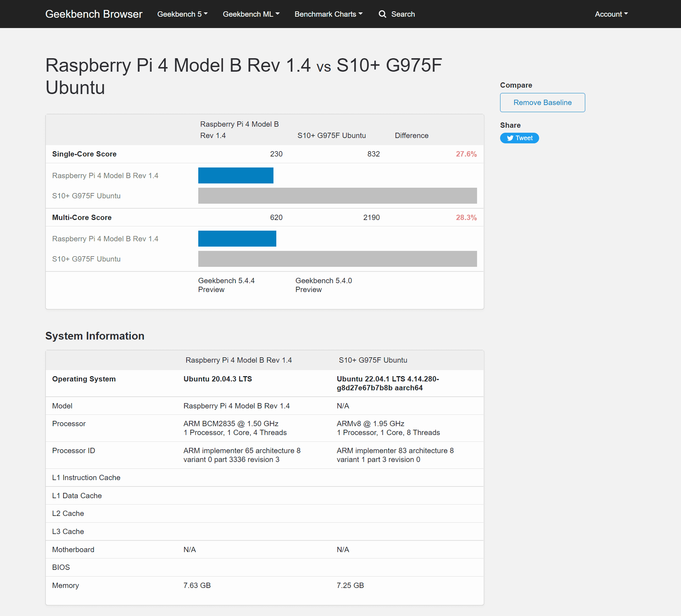Click the BIOS row label
The width and height of the screenshot is (681, 616).
pyautogui.click(x=61, y=567)
